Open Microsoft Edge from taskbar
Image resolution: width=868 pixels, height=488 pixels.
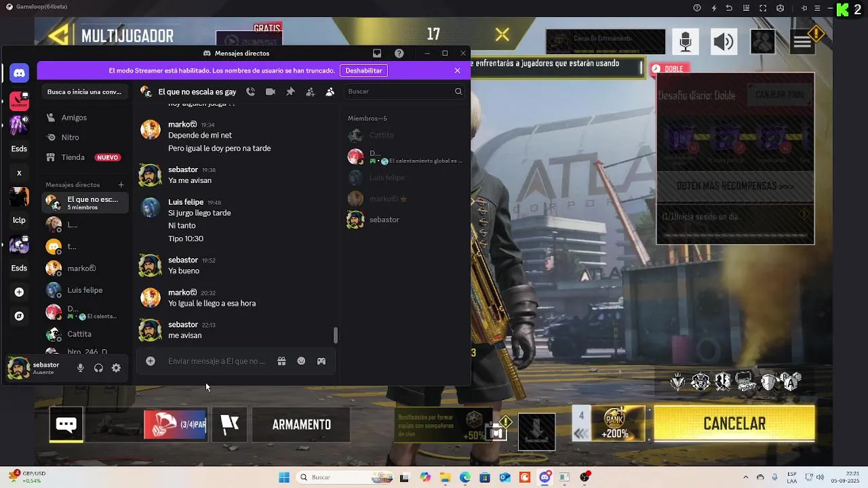465,477
